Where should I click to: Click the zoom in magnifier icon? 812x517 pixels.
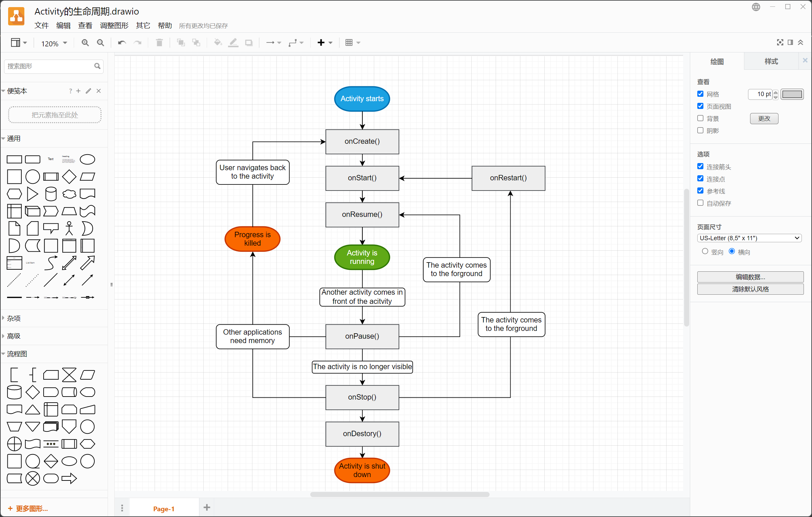coord(85,43)
